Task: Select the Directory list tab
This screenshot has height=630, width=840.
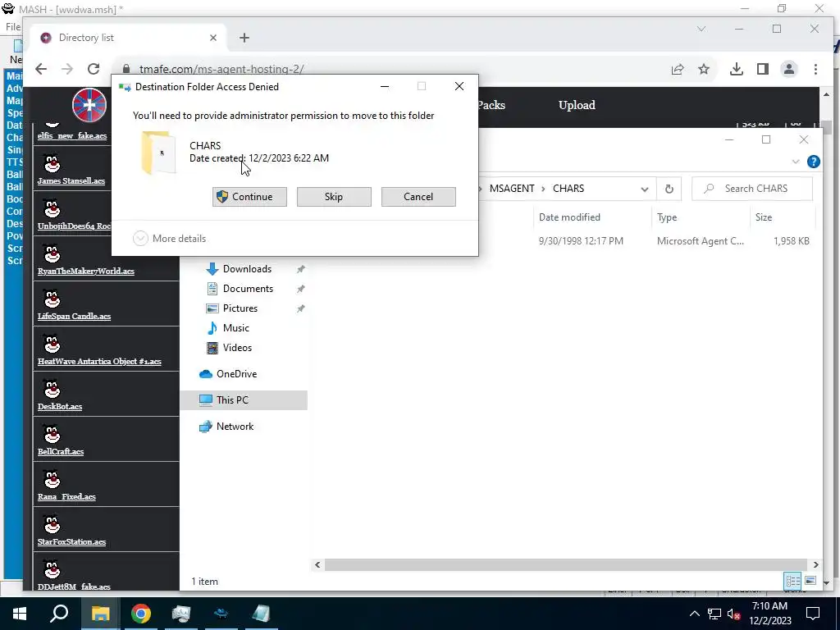Action: pos(127,38)
